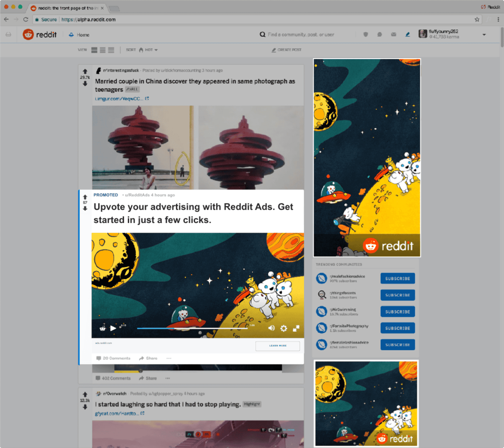Reload the page in the browser

(26, 19)
